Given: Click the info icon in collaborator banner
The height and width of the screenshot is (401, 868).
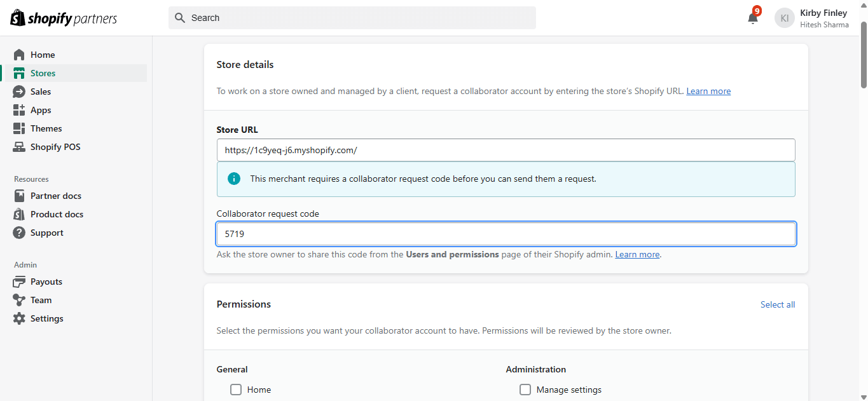Looking at the screenshot, I should [x=234, y=179].
